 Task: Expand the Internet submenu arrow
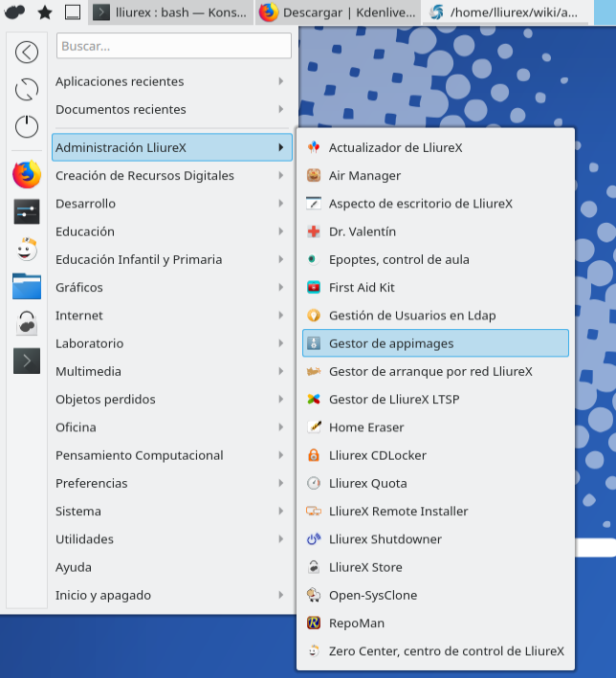point(281,316)
